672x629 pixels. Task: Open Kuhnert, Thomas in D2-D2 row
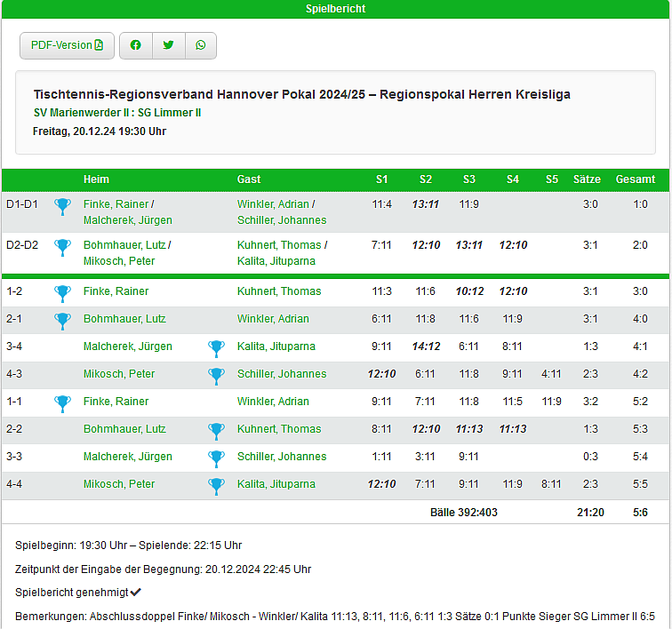279,245
